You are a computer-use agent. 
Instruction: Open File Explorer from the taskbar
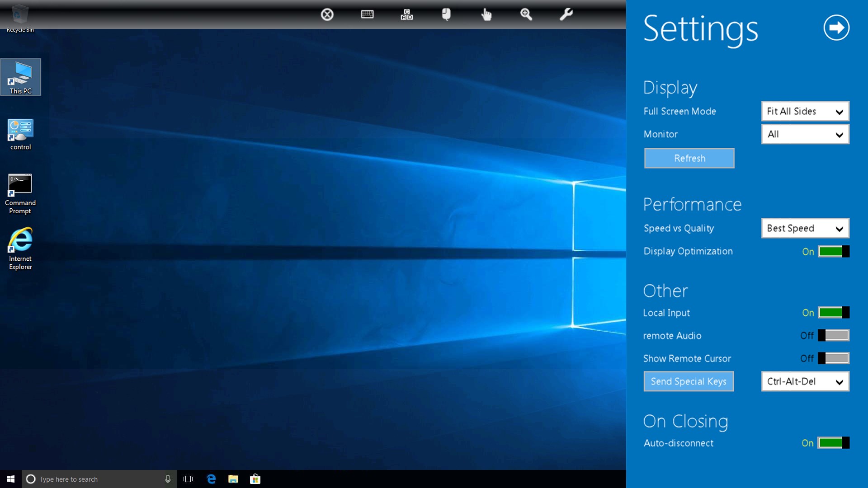233,479
